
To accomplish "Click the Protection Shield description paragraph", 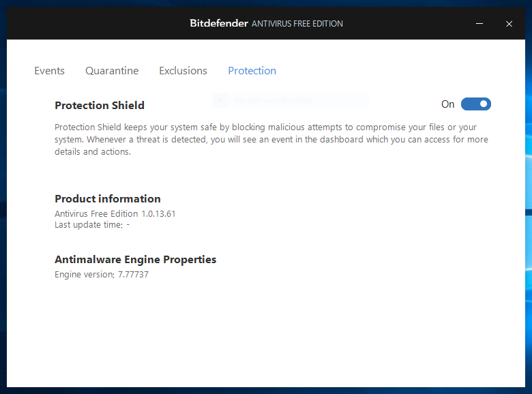I will pyautogui.click(x=271, y=140).
